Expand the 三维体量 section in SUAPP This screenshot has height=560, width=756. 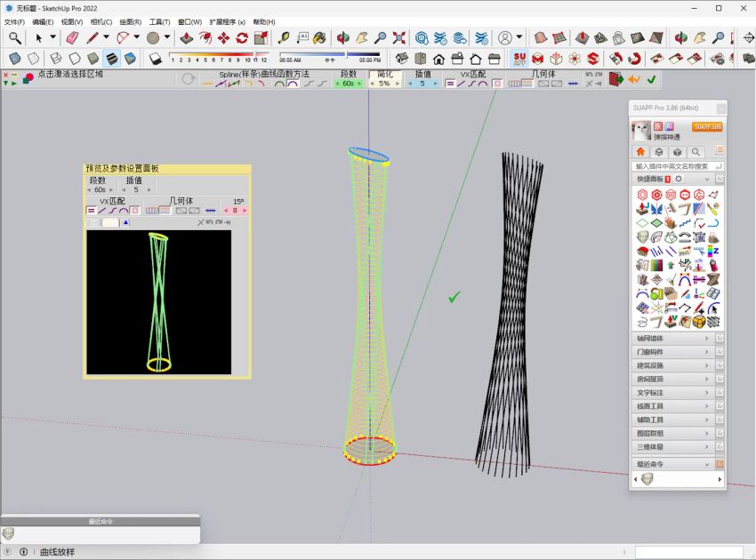[672, 447]
